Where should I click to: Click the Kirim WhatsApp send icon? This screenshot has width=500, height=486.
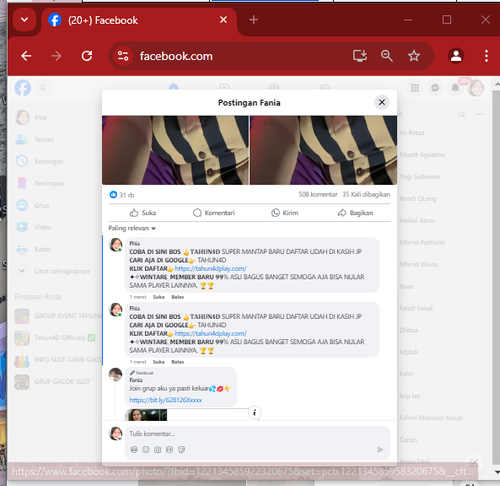275,213
